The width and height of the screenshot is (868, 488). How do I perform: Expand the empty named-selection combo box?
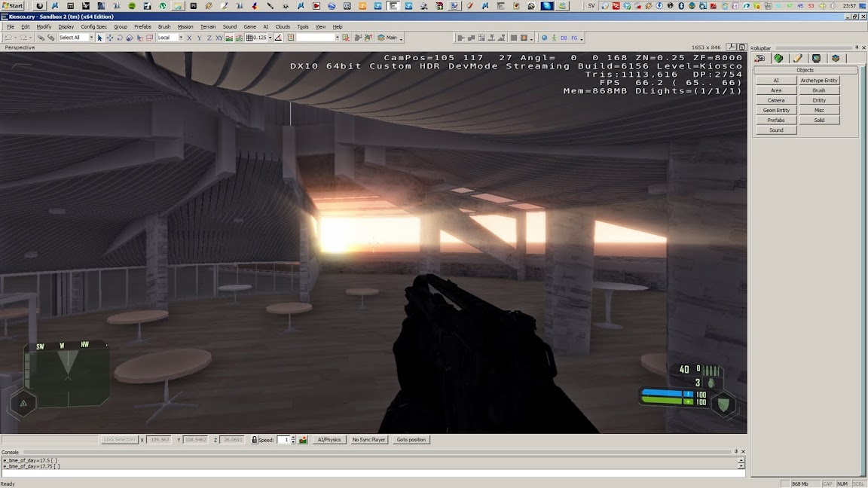[337, 38]
